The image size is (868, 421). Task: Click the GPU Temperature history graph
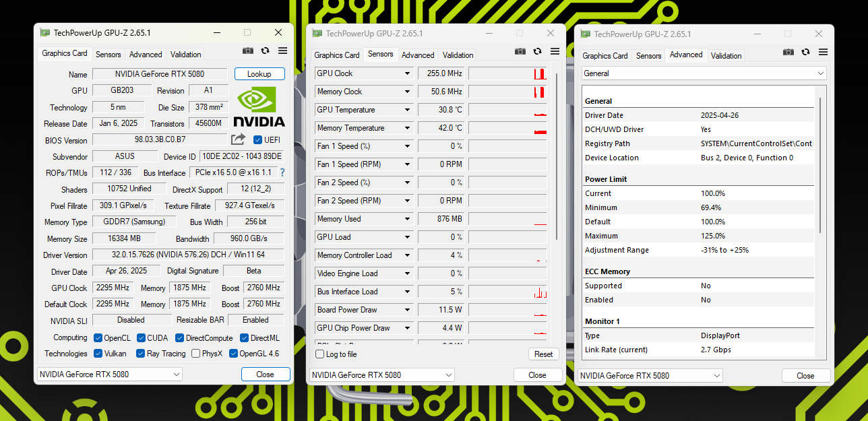point(507,110)
